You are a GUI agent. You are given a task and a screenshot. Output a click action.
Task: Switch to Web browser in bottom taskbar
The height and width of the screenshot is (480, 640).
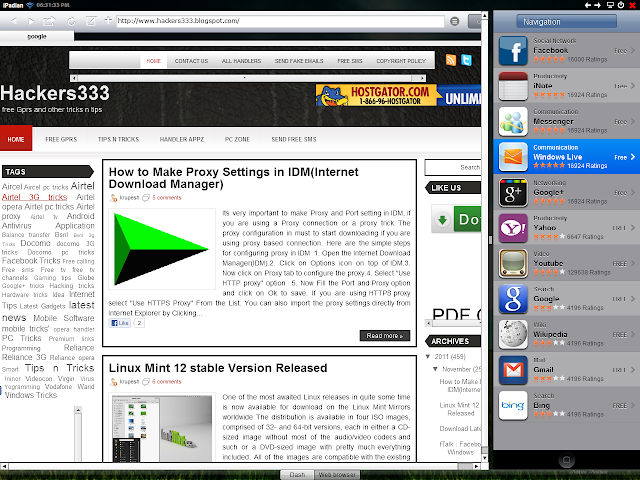coord(337,475)
